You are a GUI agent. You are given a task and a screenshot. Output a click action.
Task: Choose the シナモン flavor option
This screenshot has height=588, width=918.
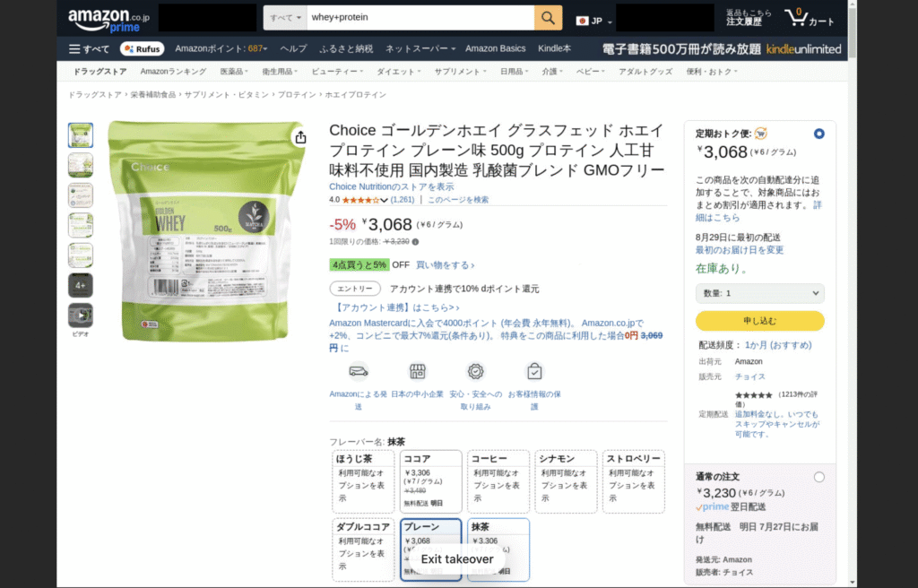(x=566, y=481)
